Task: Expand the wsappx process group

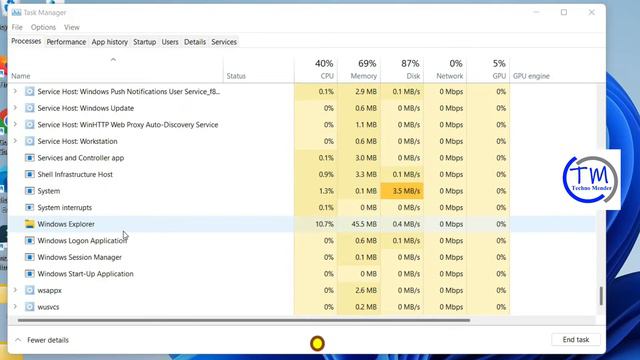Action: [15, 290]
